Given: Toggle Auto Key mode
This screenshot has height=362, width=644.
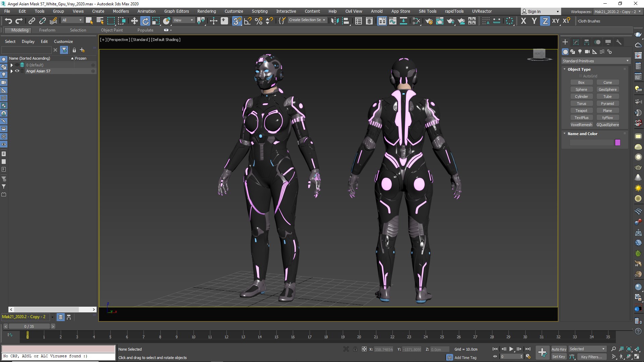Looking at the screenshot, I should [559, 349].
